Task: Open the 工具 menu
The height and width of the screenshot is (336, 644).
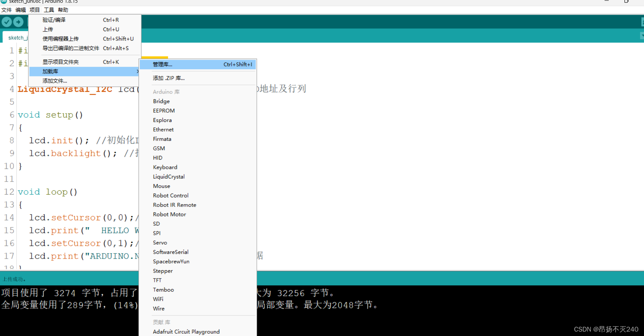Action: click(x=49, y=10)
